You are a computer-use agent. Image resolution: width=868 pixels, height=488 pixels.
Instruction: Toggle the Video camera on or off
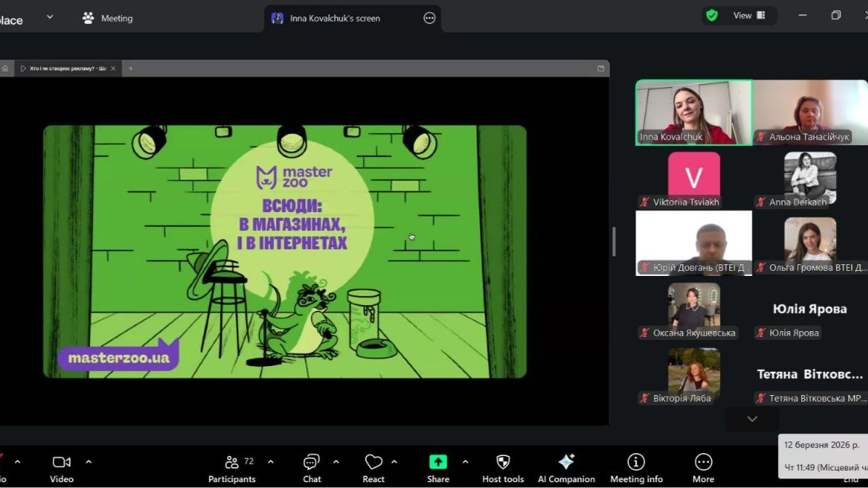[62, 463]
